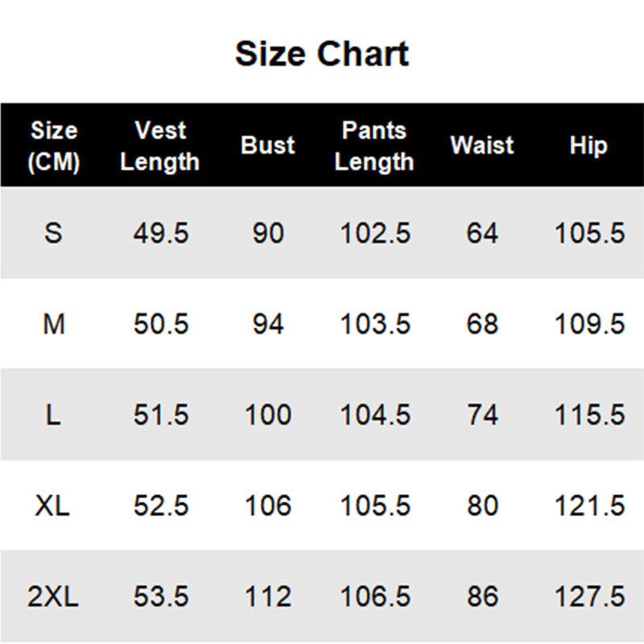Click the Hip column header
Image resolution: width=644 pixels, height=644 pixels.
(588, 146)
